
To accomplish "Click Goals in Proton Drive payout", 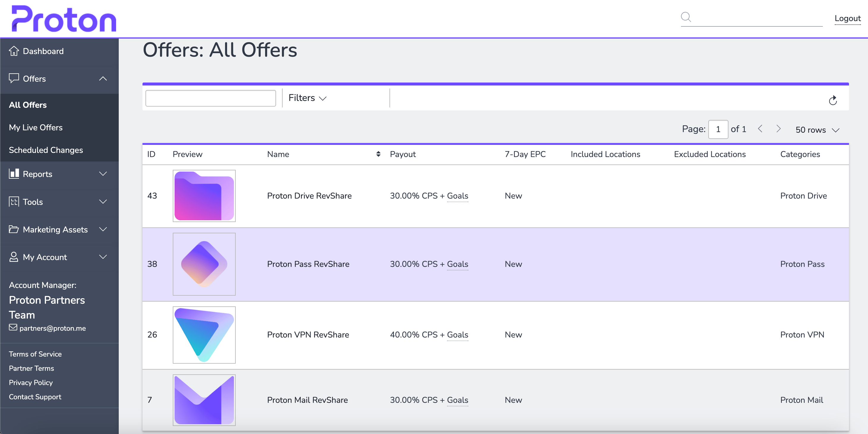I will (457, 196).
